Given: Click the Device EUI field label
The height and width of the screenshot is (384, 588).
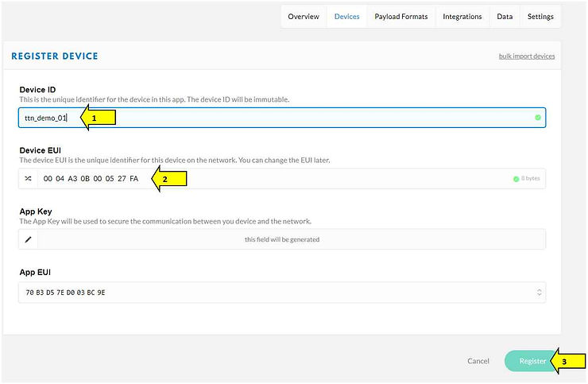Looking at the screenshot, I should coord(41,149).
